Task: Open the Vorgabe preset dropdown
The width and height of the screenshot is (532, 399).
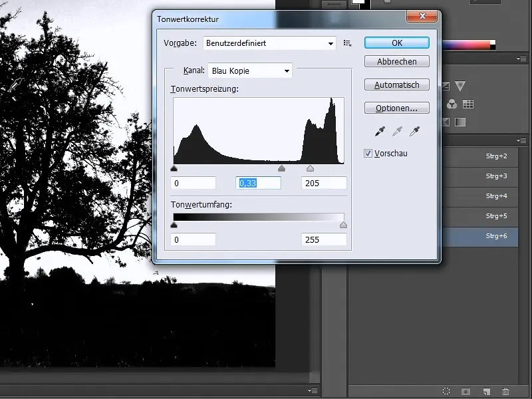Action: [269, 43]
